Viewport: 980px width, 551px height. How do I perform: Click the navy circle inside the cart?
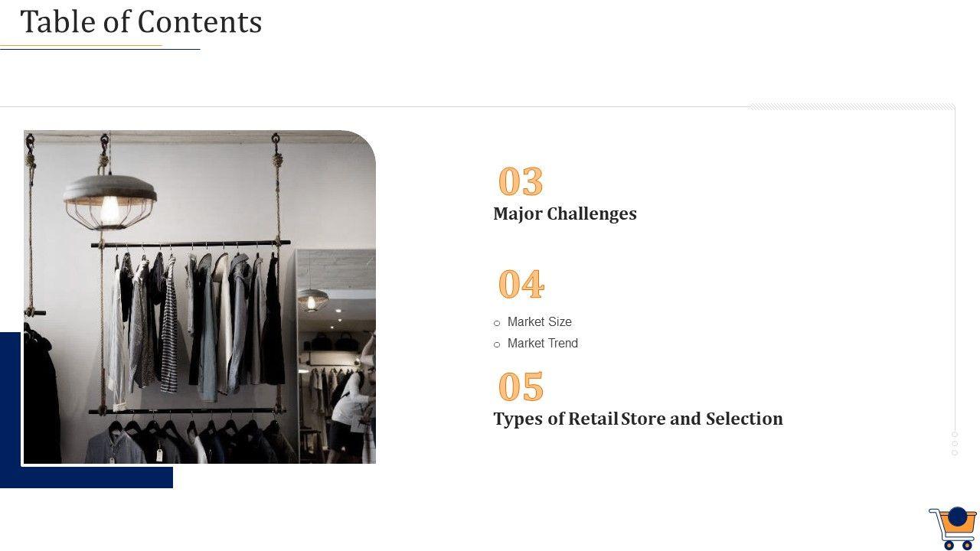click(x=957, y=517)
